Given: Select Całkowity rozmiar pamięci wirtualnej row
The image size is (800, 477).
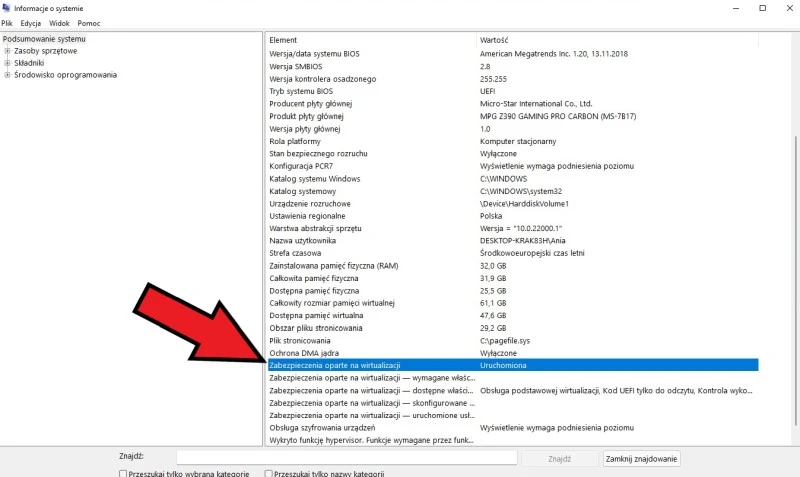Looking at the screenshot, I should [512, 303].
